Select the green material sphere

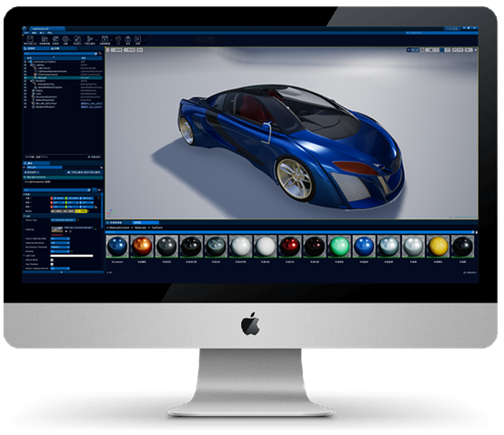tap(339, 247)
